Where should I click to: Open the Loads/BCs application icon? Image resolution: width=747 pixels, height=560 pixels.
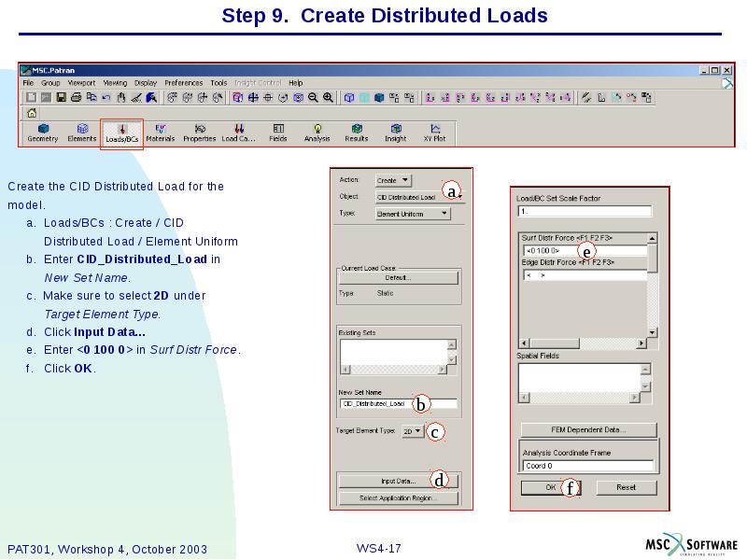pyautogui.click(x=122, y=131)
